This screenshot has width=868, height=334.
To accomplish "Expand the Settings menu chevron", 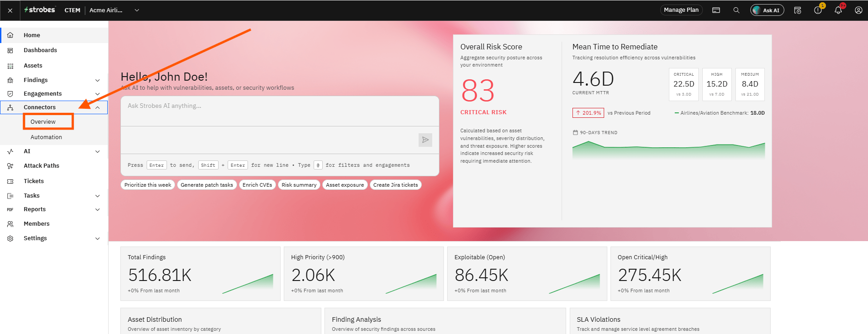I will pyautogui.click(x=97, y=238).
